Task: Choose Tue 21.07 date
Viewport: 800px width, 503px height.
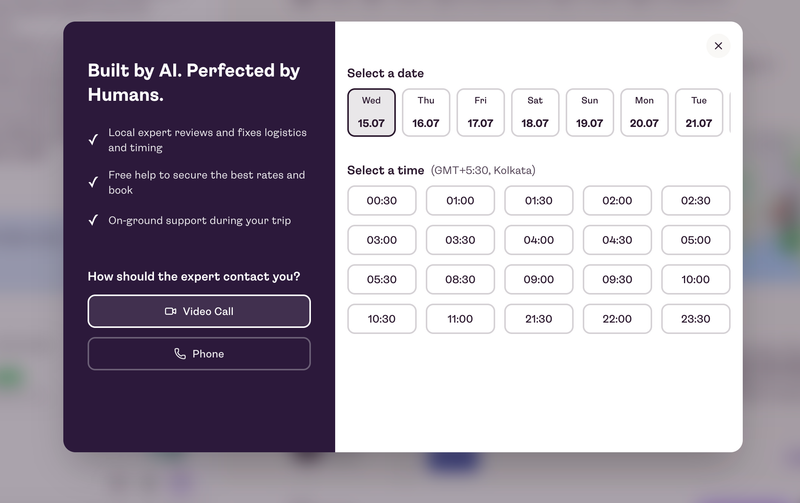Action: tap(699, 113)
